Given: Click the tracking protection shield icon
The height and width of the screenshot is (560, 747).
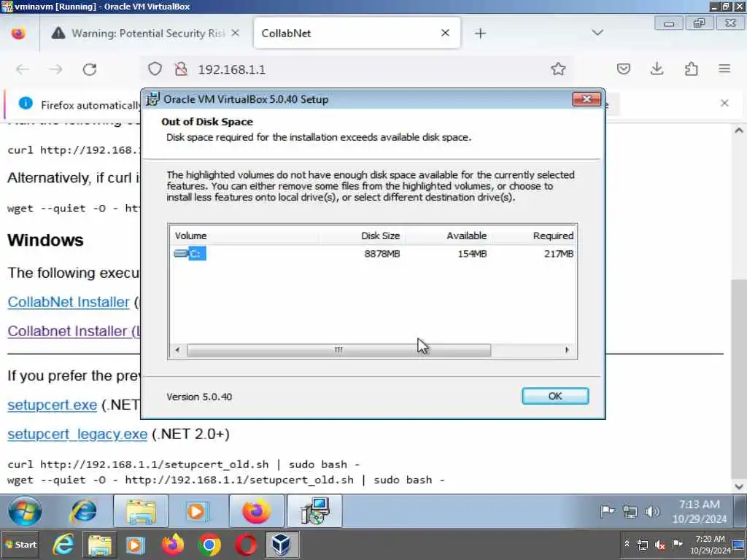Looking at the screenshot, I should (155, 69).
